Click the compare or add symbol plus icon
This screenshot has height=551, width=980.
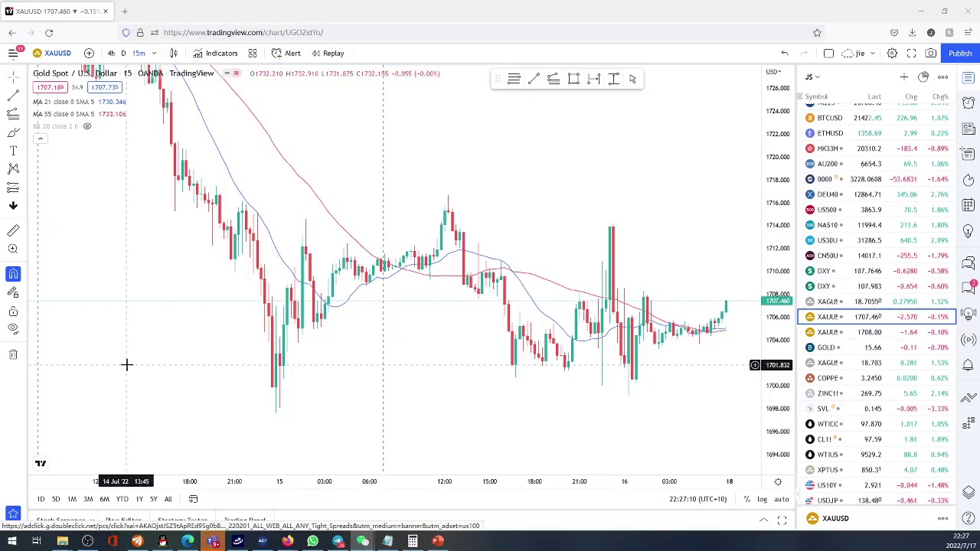point(89,53)
